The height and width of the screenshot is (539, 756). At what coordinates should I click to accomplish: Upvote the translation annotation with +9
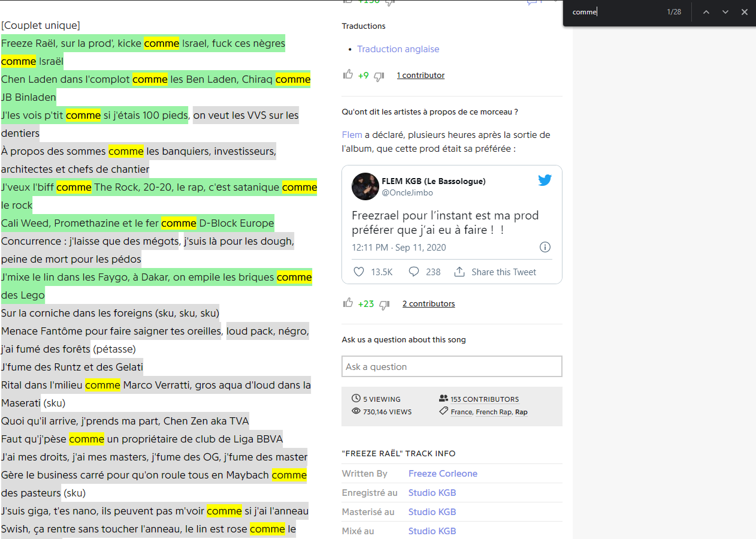click(x=348, y=74)
